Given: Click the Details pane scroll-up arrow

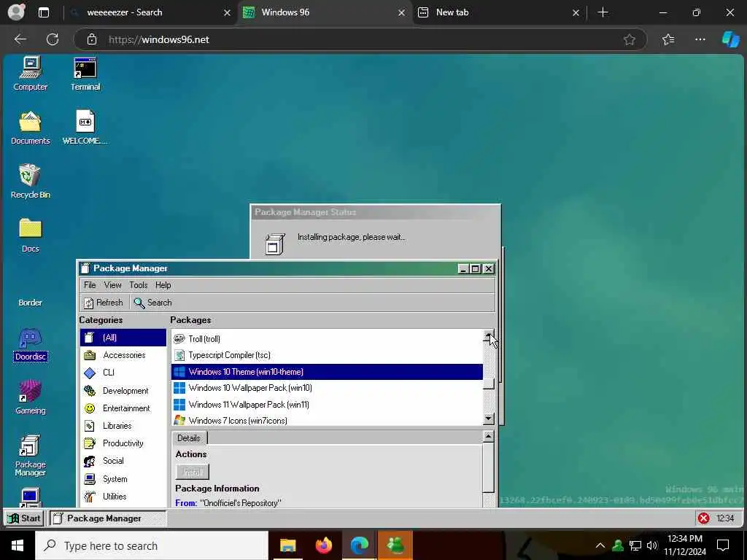Looking at the screenshot, I should coord(488,436).
